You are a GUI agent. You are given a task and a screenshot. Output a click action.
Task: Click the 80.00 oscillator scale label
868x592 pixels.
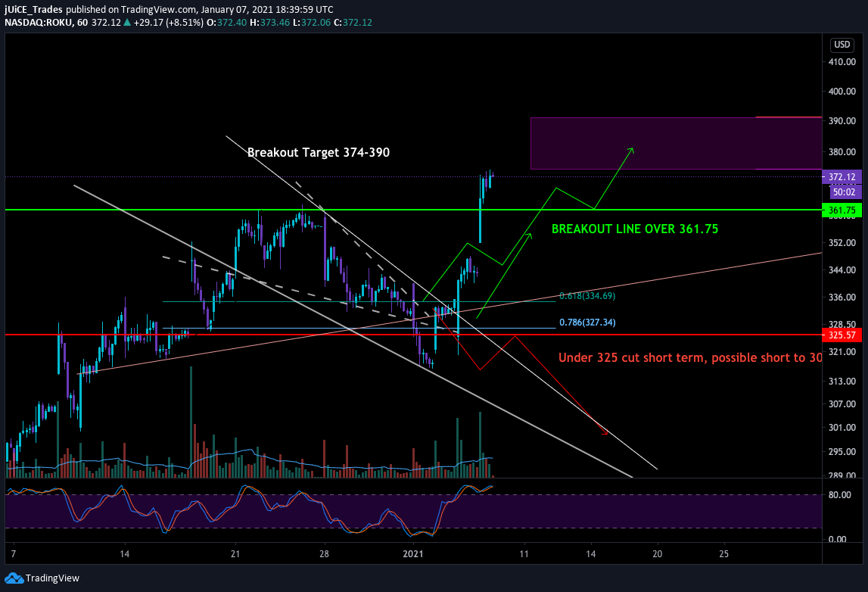(840, 494)
